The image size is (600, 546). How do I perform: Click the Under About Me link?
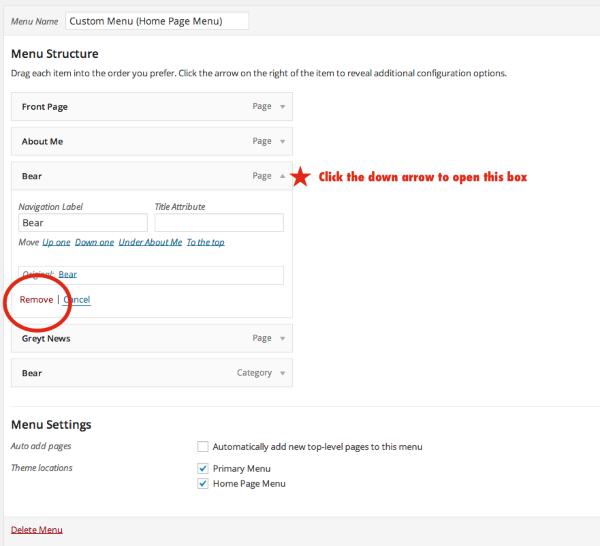(x=150, y=242)
